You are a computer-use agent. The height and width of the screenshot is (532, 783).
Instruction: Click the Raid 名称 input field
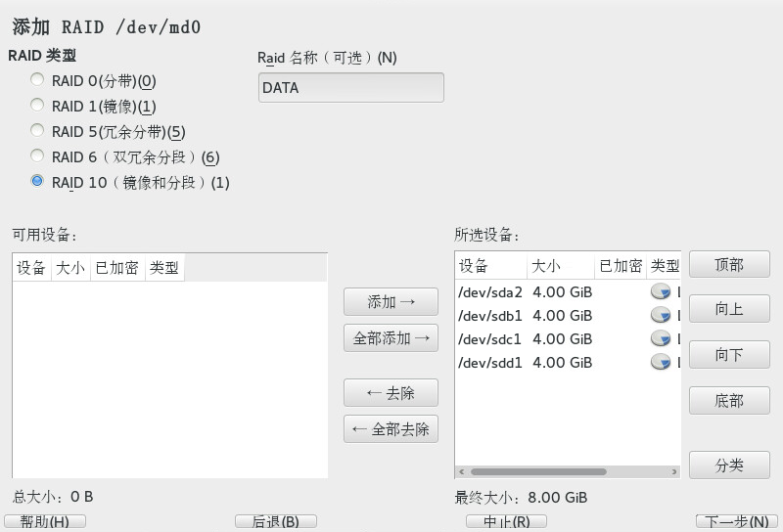pos(350,88)
